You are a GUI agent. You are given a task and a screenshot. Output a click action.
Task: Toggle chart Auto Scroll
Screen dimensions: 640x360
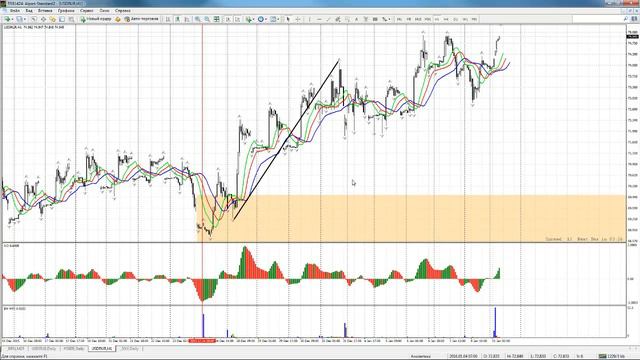228,19
